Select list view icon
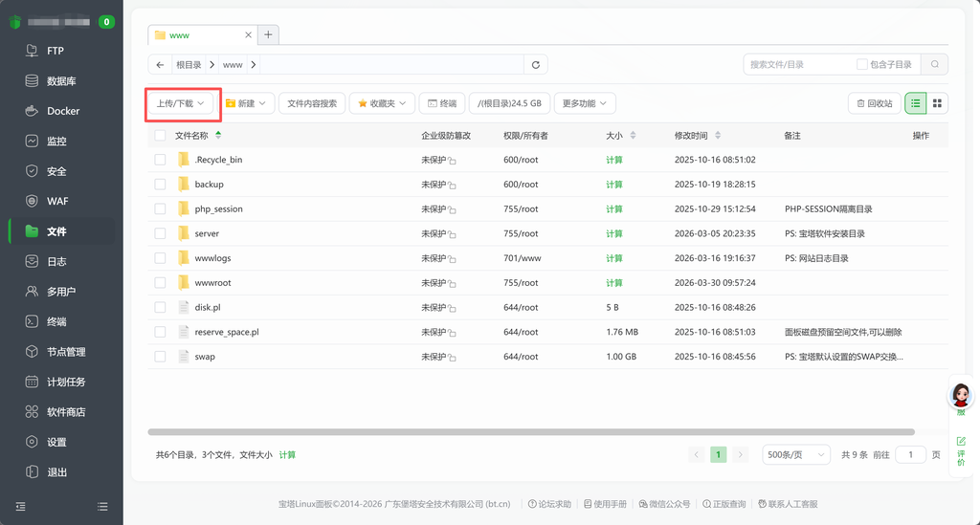980x525 pixels. (x=916, y=103)
